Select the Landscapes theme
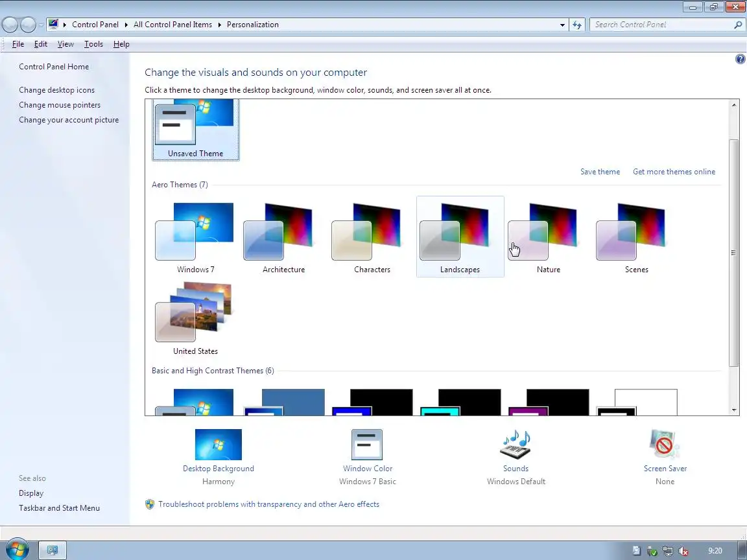The height and width of the screenshot is (560, 747). pyautogui.click(x=460, y=237)
